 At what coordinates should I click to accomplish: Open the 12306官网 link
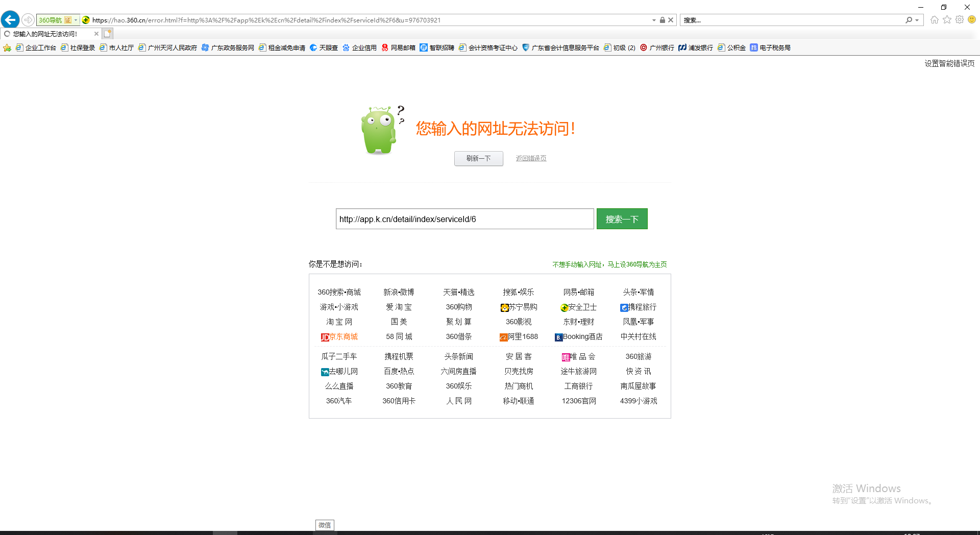pos(579,401)
